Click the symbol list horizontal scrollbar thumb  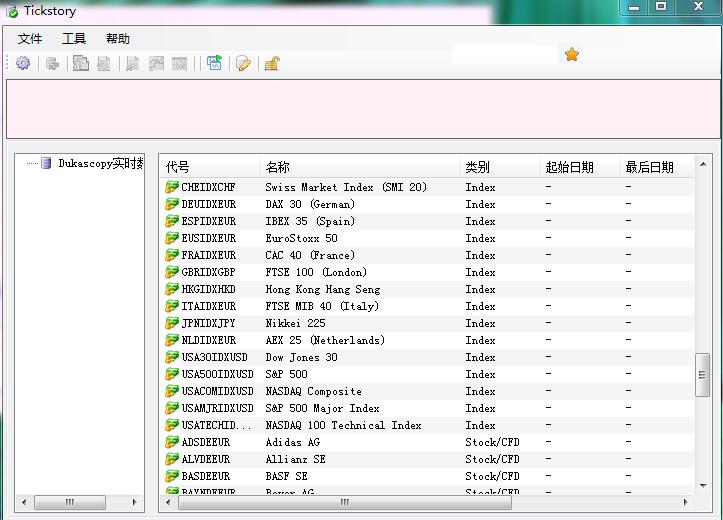pyautogui.click(x=345, y=502)
